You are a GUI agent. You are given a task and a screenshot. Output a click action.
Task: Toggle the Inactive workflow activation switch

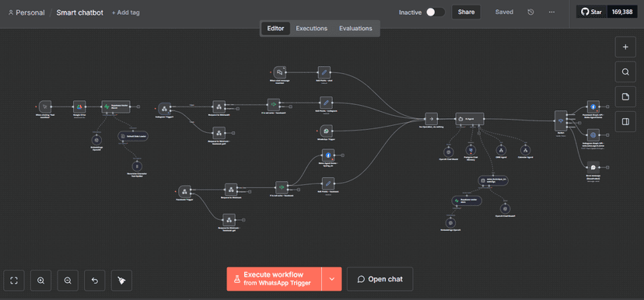[436, 12]
